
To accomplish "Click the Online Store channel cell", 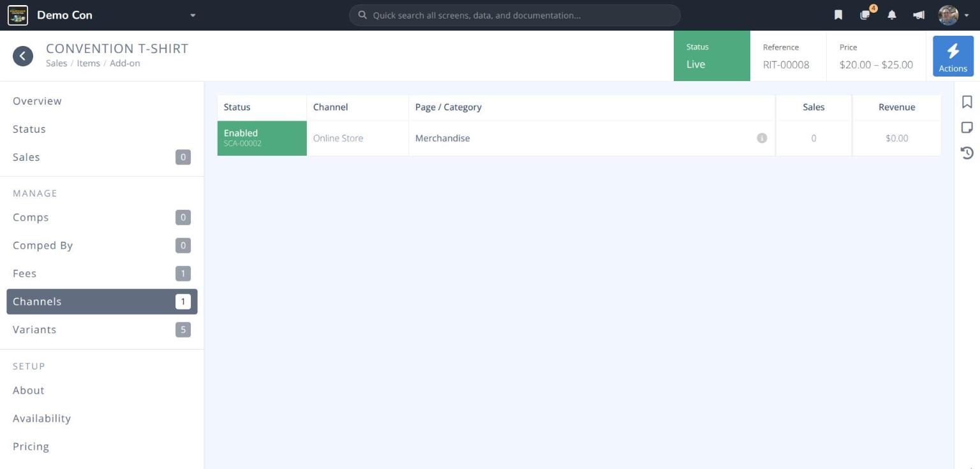I will click(357, 138).
